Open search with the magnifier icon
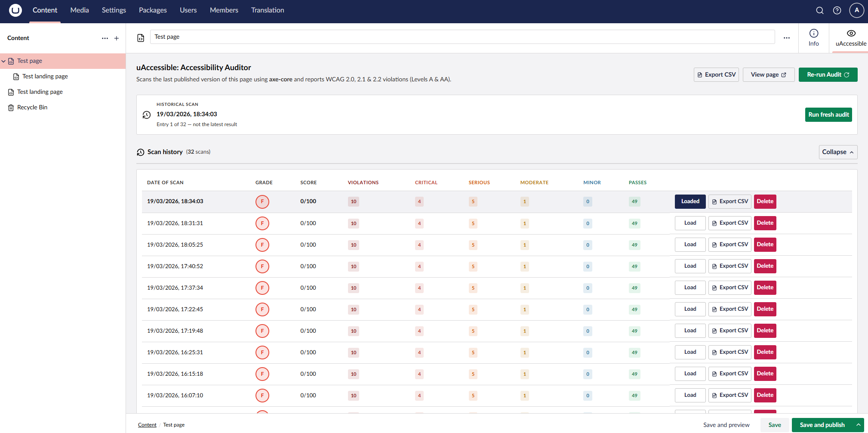 pos(819,10)
